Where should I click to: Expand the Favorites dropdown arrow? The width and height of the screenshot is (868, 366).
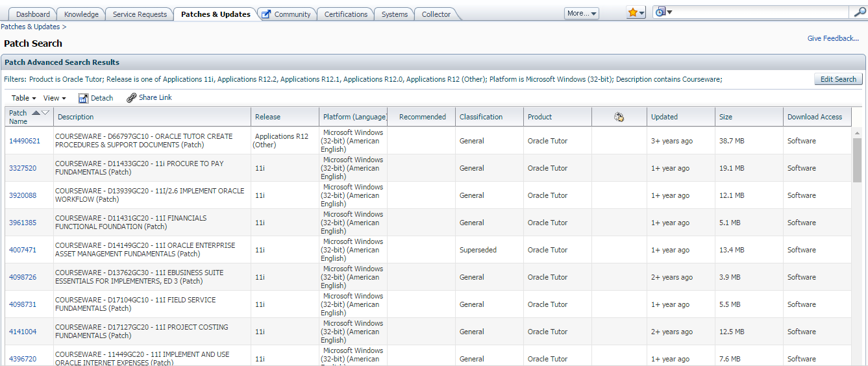pos(642,13)
